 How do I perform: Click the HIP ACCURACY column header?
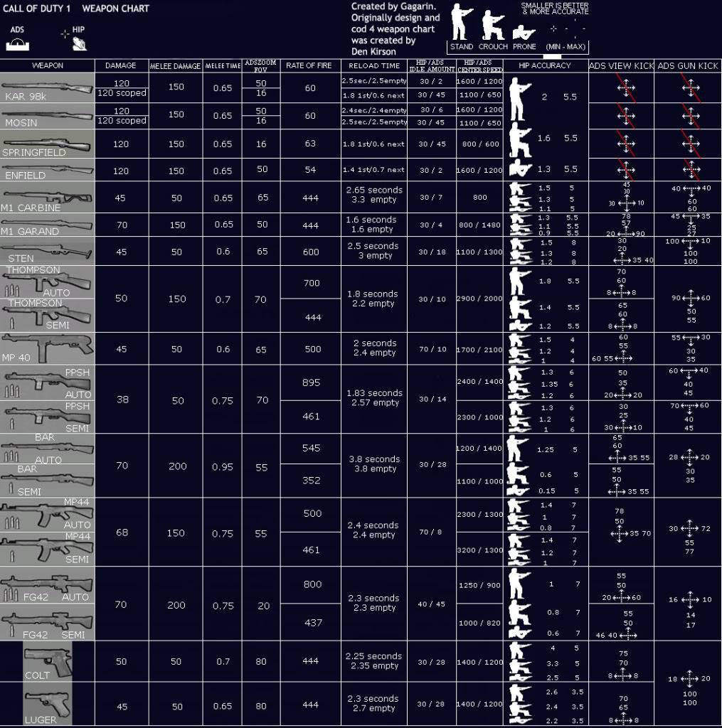(x=545, y=65)
